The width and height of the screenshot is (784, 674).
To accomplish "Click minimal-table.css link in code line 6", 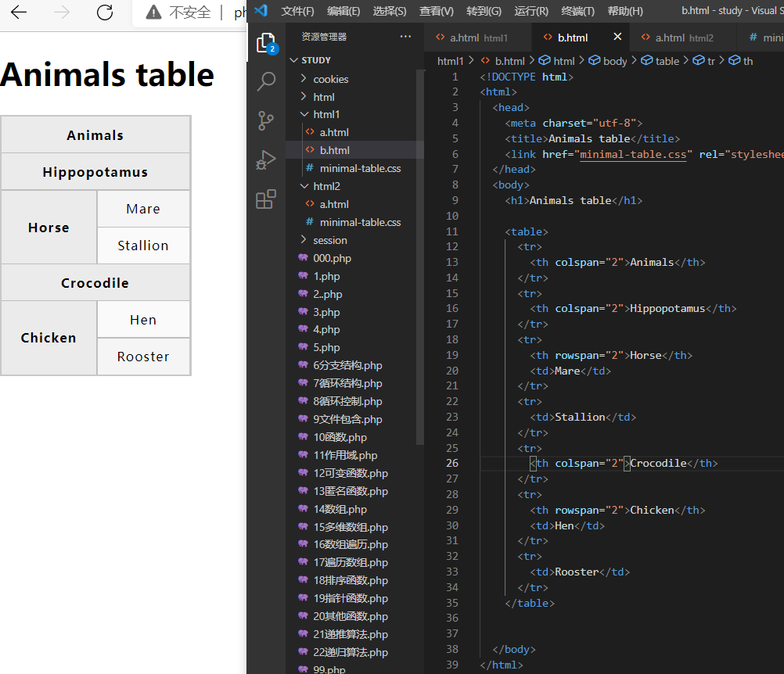I will tap(633, 154).
